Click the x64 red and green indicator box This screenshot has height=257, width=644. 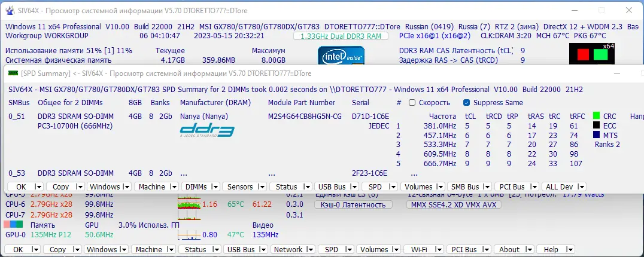(x=591, y=54)
